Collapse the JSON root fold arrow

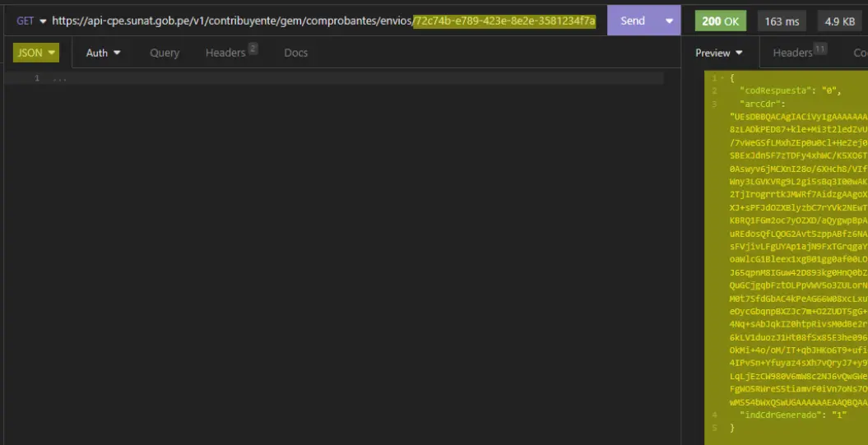[x=722, y=77]
